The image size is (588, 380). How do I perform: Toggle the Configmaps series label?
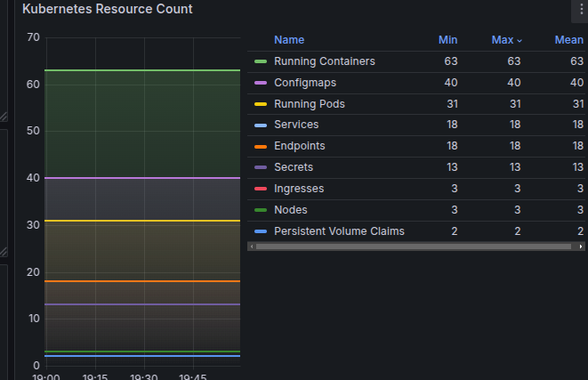305,83
